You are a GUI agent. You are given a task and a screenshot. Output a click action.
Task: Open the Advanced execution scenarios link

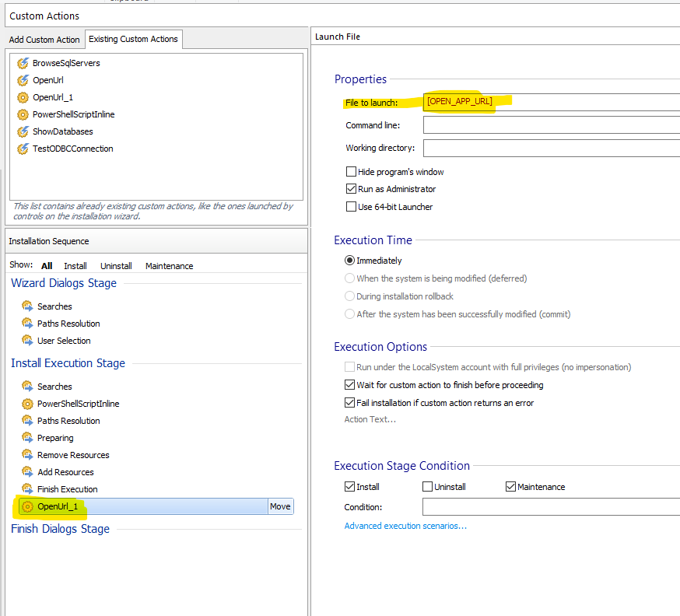[x=405, y=526]
